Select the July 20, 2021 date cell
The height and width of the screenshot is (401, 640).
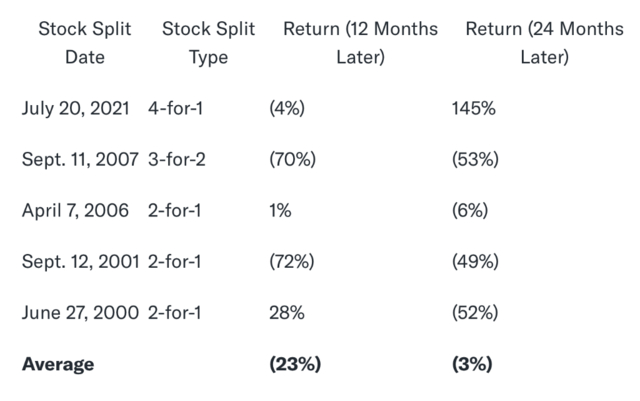click(x=76, y=108)
